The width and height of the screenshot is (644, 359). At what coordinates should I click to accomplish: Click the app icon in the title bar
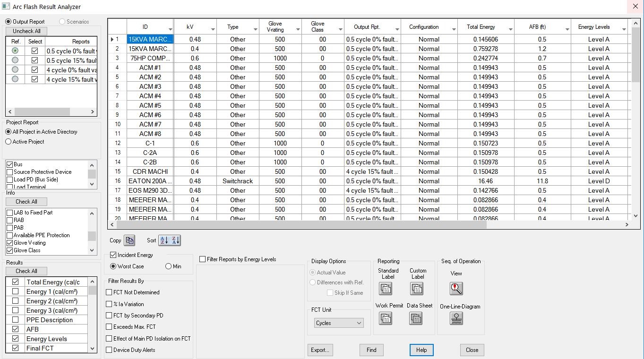click(x=6, y=7)
